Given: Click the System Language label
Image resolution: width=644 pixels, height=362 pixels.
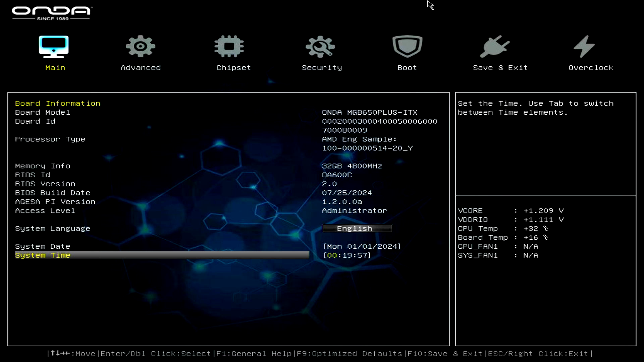Looking at the screenshot, I should tap(53, 228).
